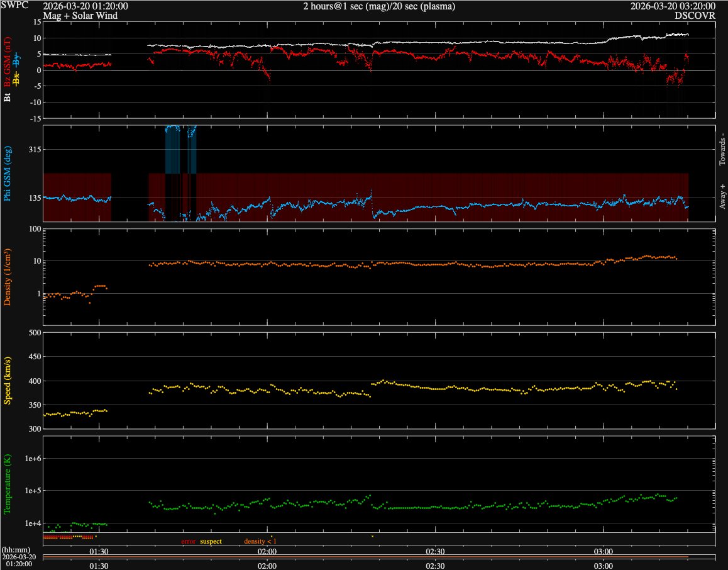Click the 2026-03-20 01:20:00 label beside the range slider
The height and width of the screenshot is (570, 728).
pyautogui.click(x=19, y=560)
